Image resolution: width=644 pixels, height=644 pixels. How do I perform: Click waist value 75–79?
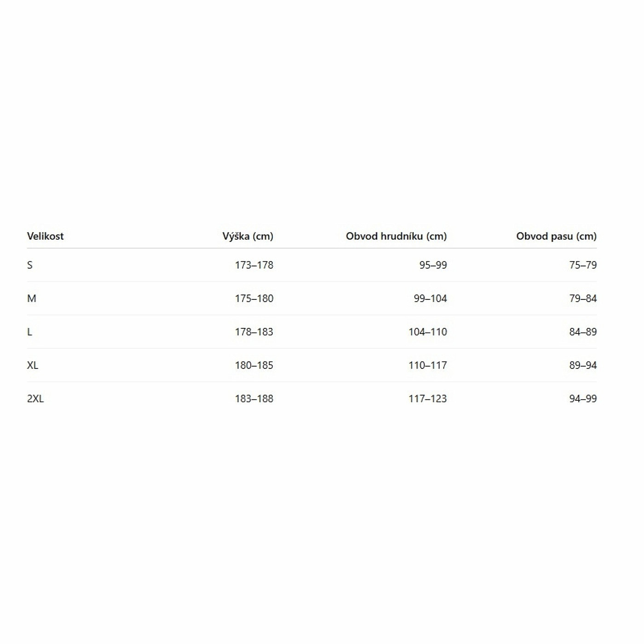(x=583, y=265)
